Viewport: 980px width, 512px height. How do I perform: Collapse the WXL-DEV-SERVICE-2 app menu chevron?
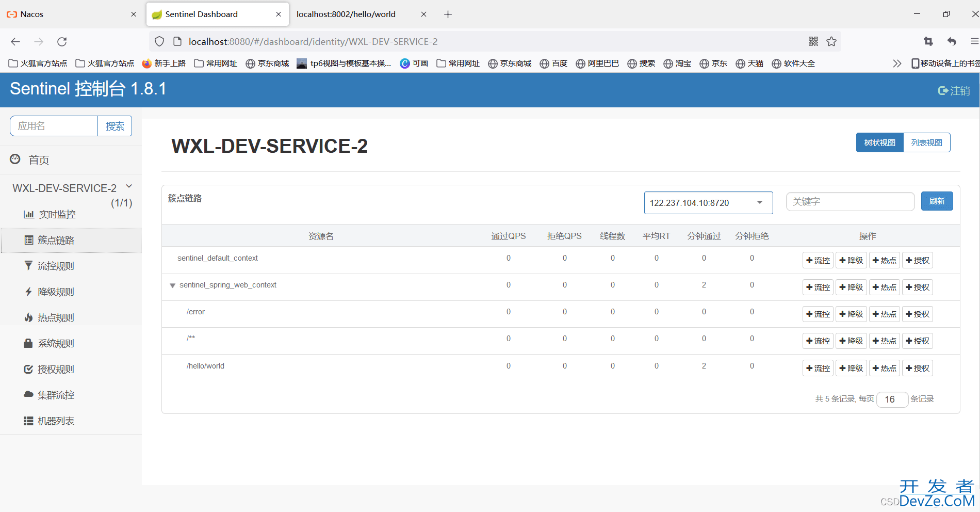click(129, 187)
